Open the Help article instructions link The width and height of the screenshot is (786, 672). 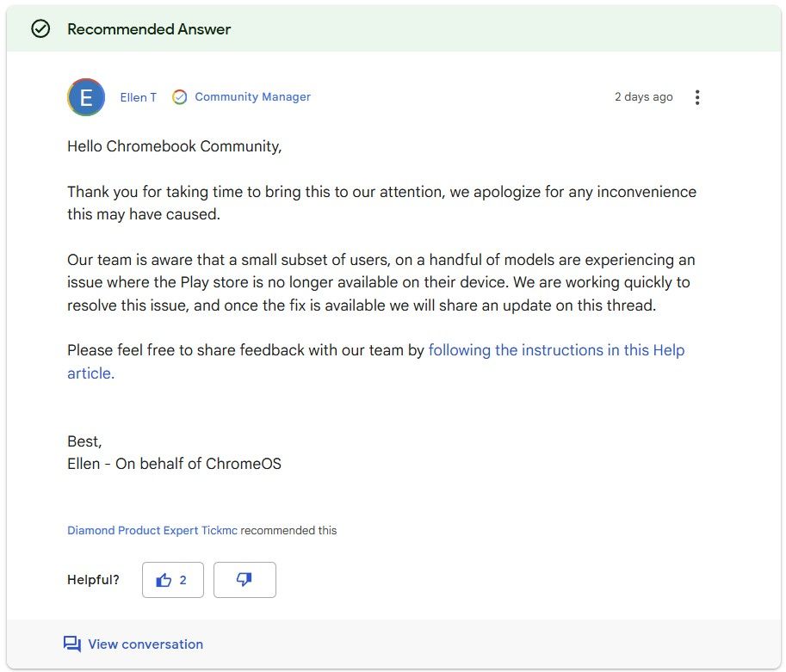click(556, 349)
